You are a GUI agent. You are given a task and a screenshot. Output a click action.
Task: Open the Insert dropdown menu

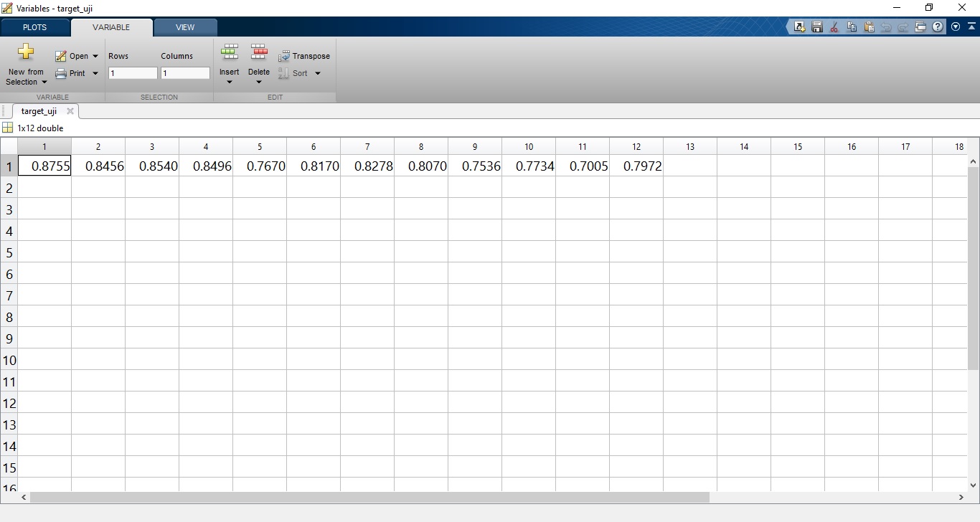click(230, 82)
